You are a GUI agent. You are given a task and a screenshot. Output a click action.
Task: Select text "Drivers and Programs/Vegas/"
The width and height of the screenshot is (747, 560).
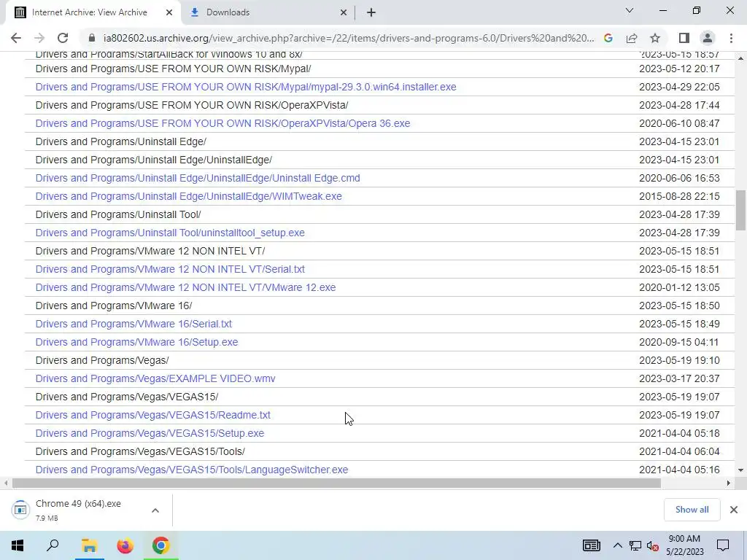coord(102,360)
